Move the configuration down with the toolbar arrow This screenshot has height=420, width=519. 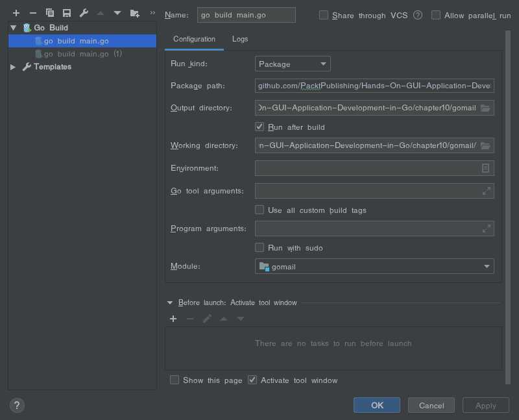click(117, 13)
